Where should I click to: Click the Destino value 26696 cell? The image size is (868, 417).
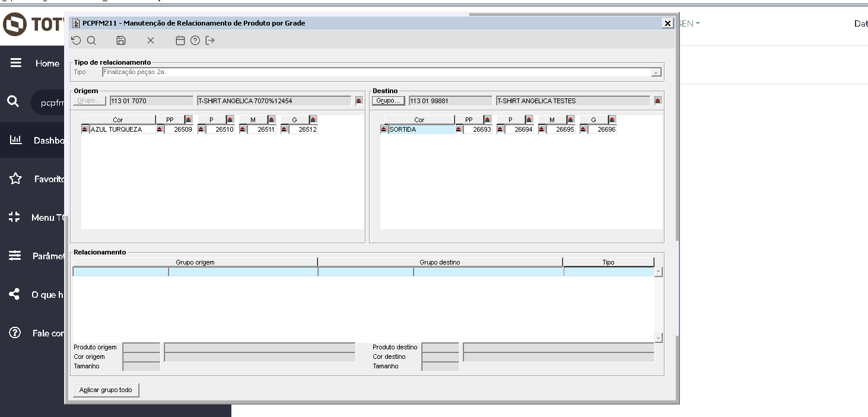[x=602, y=129]
